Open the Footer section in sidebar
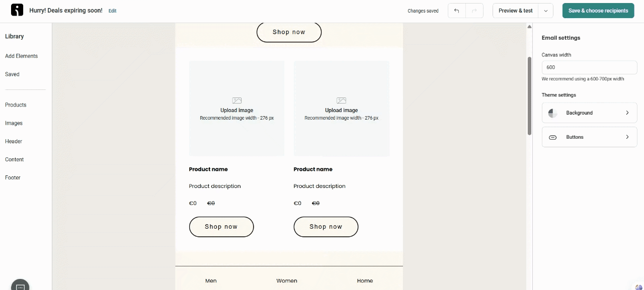This screenshot has width=644, height=290. [13, 177]
